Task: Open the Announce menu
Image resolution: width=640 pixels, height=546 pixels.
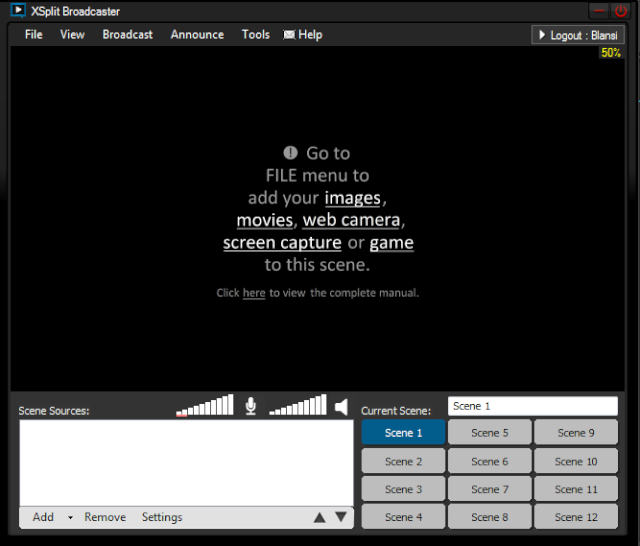Action: pos(197,35)
